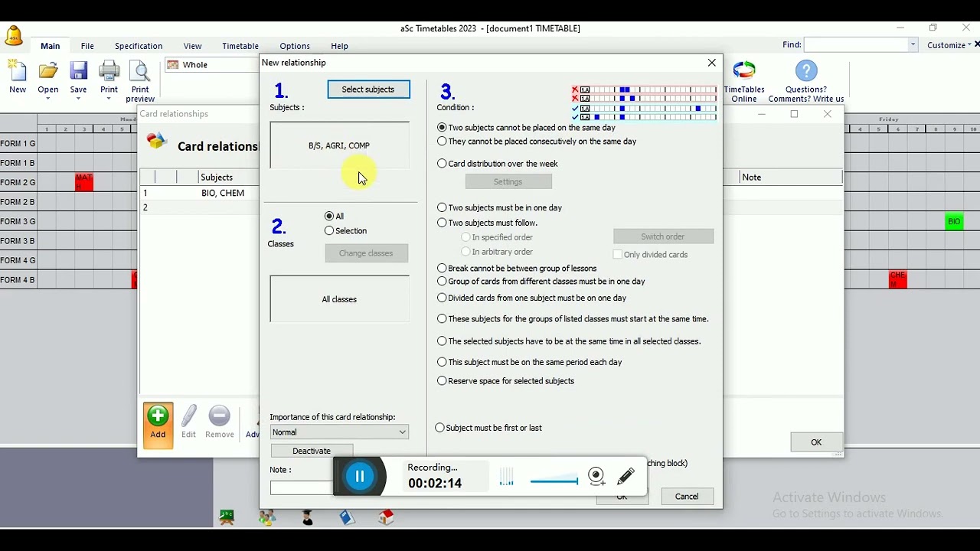Select 'Two subjects must follow' option
This screenshot has height=551, width=980.
[442, 223]
